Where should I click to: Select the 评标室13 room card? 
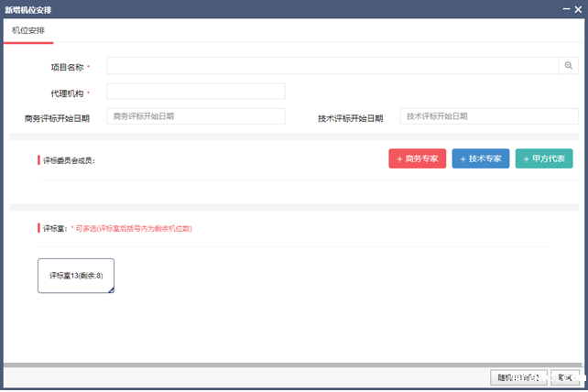76,276
